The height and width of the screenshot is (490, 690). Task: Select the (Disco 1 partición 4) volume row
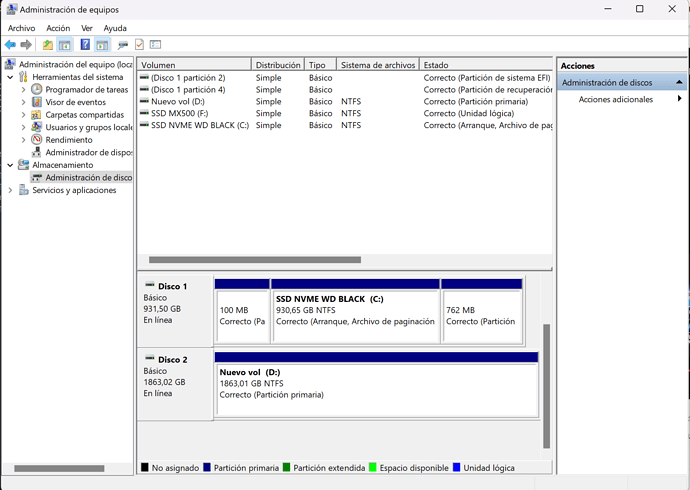(x=345, y=90)
